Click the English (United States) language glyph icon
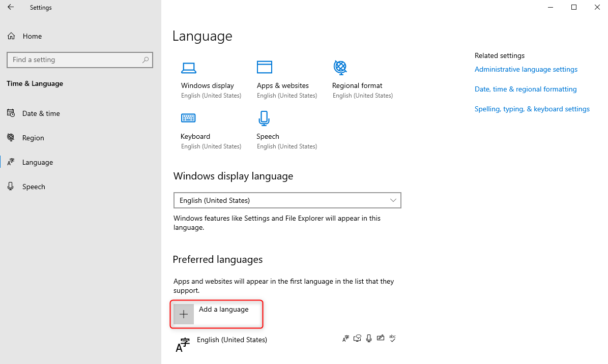The width and height of the screenshot is (608, 364). [x=183, y=345]
